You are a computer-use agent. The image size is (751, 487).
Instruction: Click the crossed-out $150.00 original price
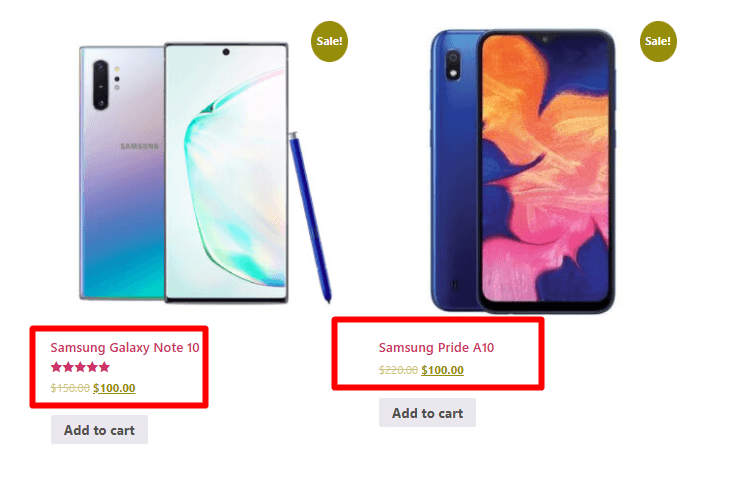pos(70,388)
